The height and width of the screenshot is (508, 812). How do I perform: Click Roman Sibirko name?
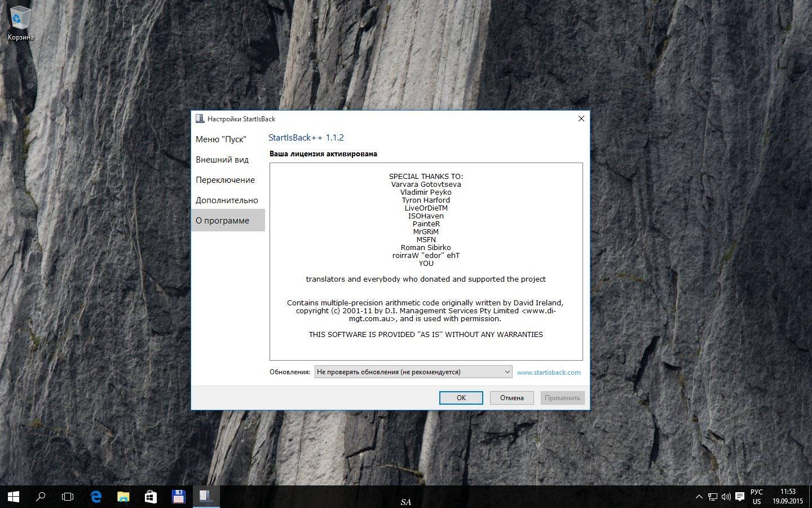click(x=426, y=247)
